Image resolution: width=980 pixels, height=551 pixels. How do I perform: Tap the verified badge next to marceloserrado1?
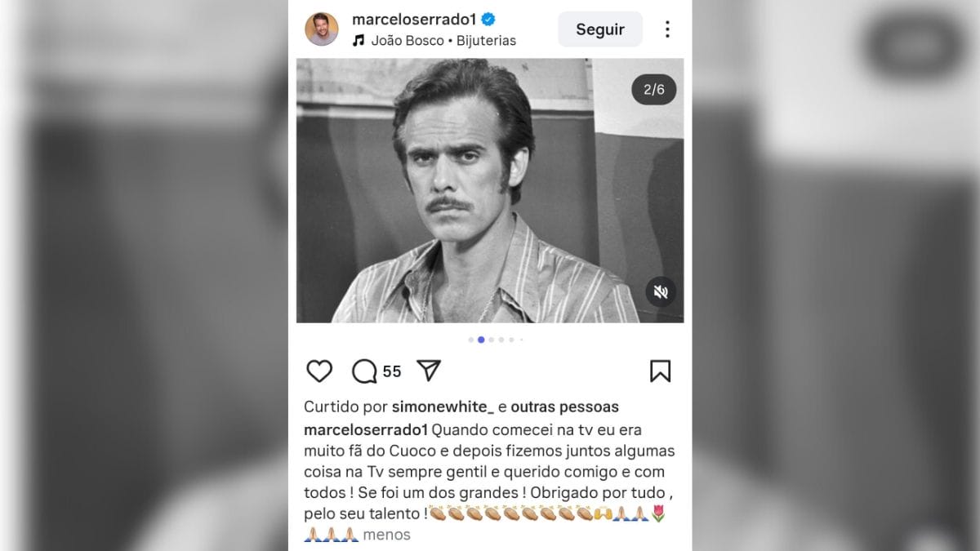coord(488,19)
